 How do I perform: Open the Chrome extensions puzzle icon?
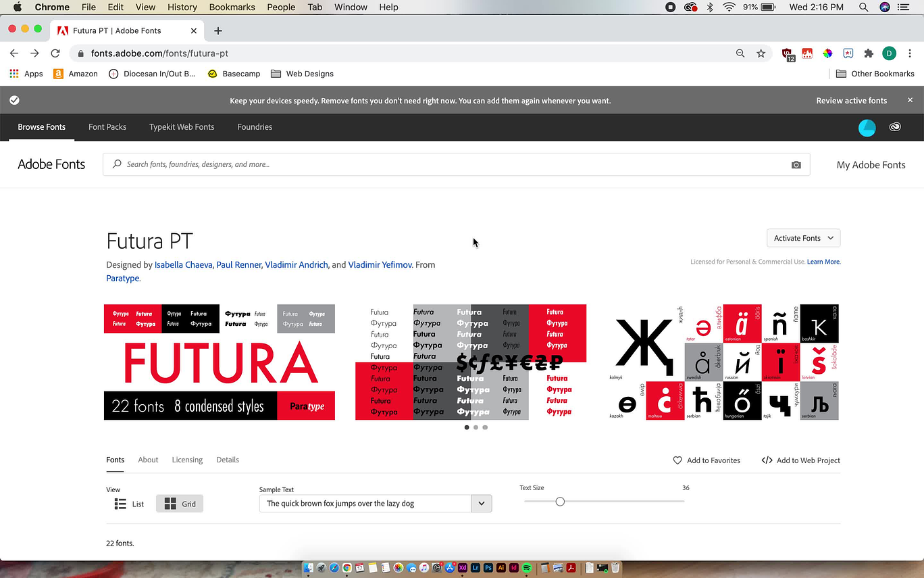point(869,53)
